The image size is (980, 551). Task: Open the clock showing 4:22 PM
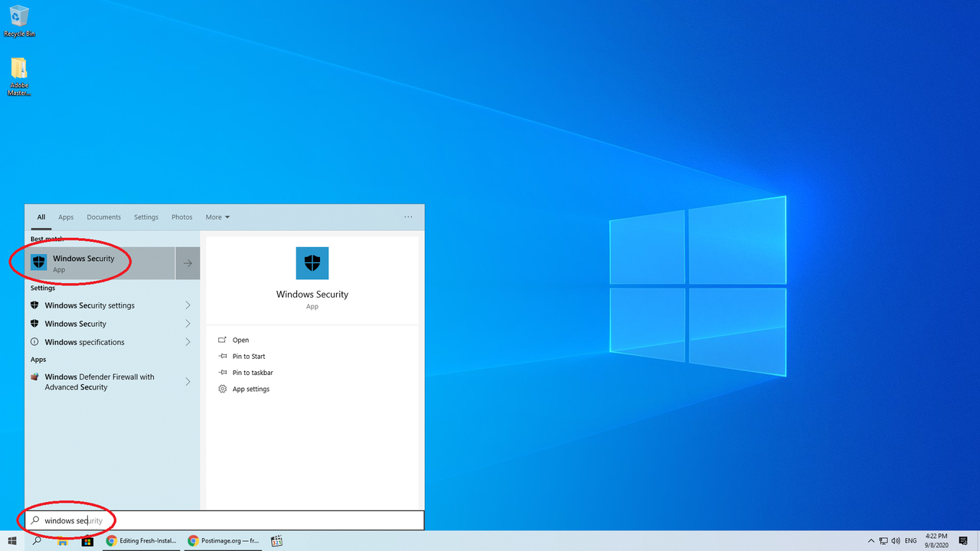(937, 540)
